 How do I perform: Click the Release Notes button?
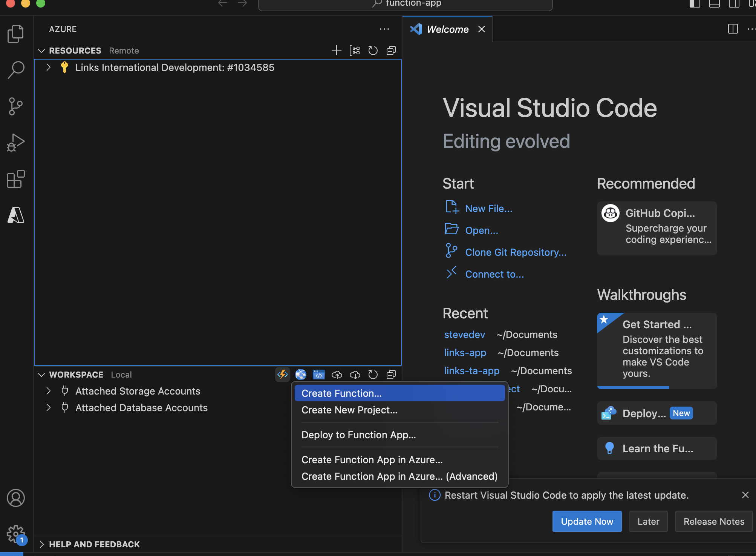[714, 521]
